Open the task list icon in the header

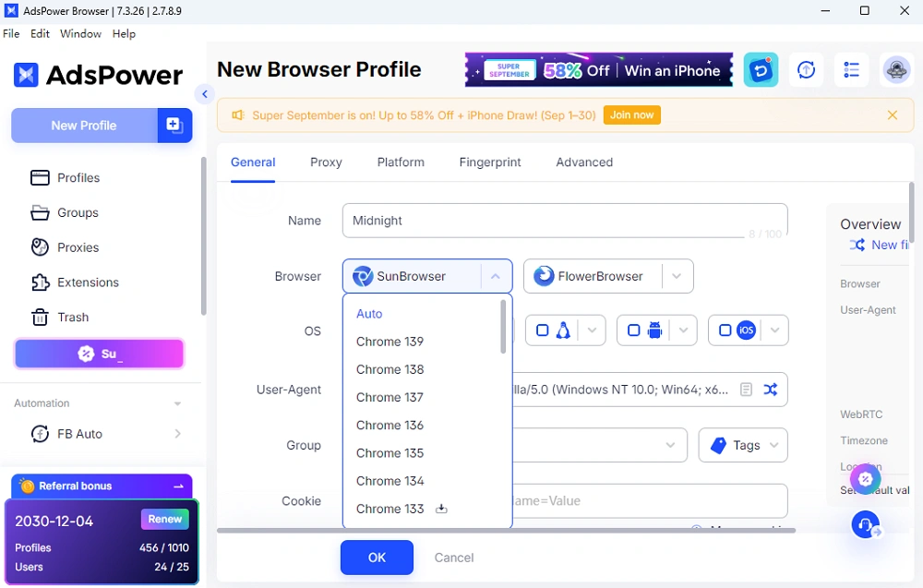click(x=851, y=70)
